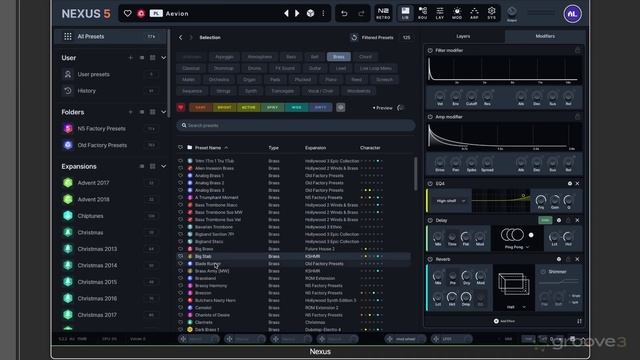Redo the last change
The width and height of the screenshot is (640, 360).
(x=361, y=13)
